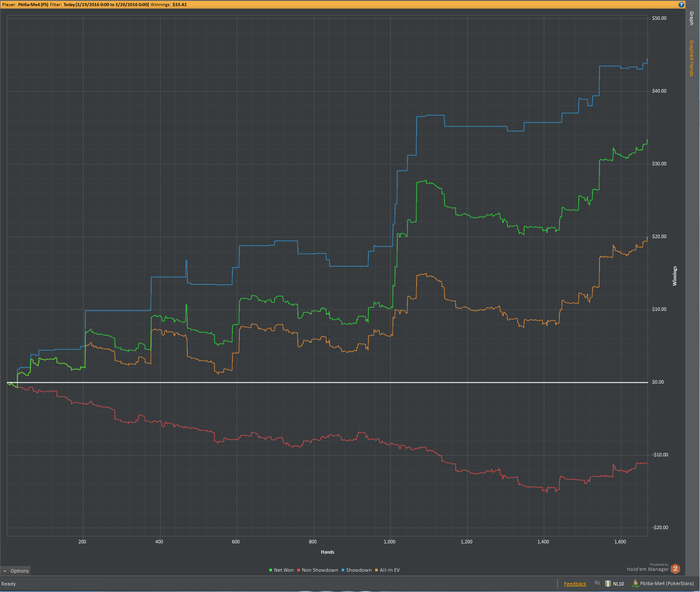The height and width of the screenshot is (592, 700).
Task: Click the Hands x-axis title
Action: [327, 552]
